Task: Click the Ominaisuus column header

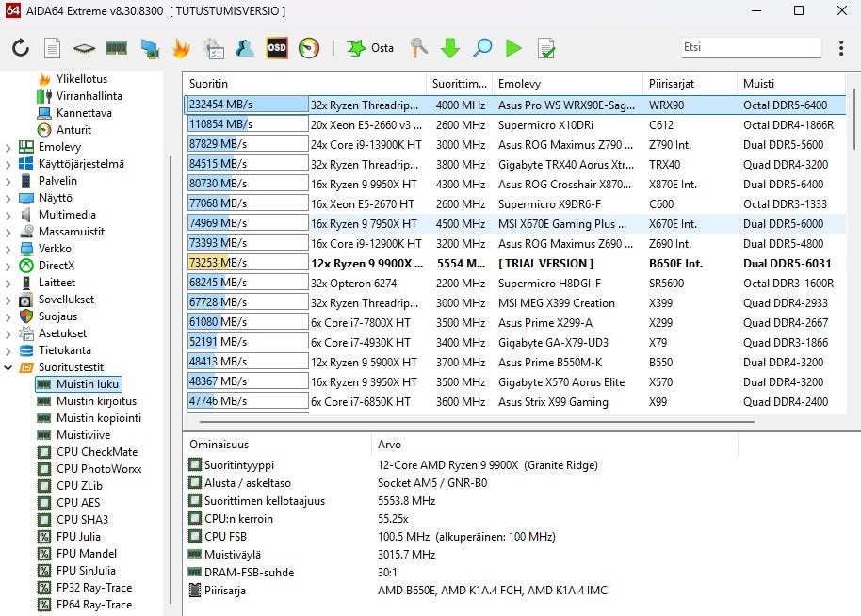Action: 278,445
